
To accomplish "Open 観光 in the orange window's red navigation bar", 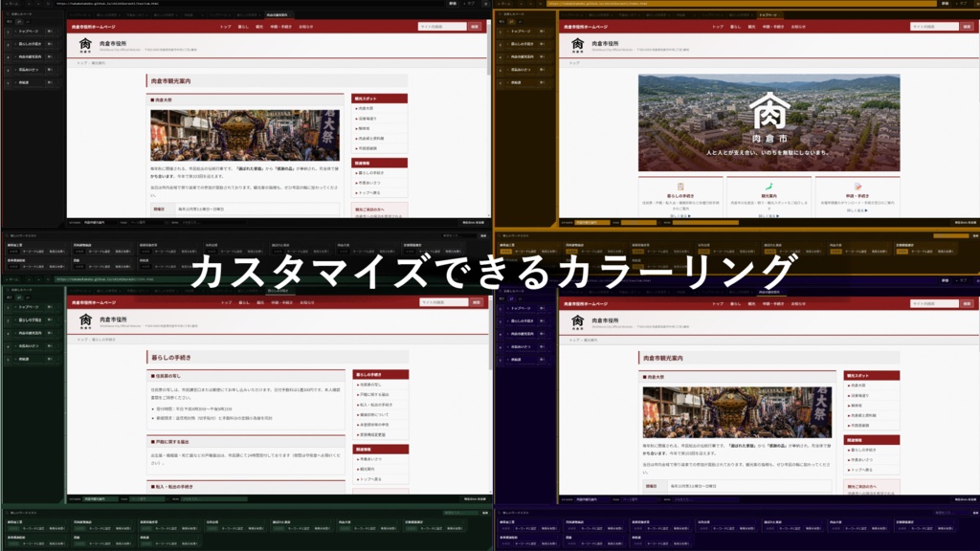I will pos(751,27).
